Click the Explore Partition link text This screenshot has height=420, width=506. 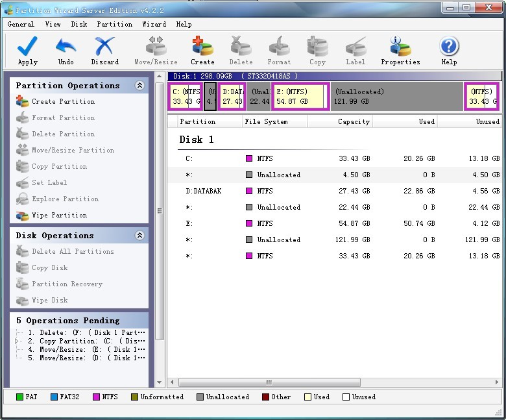click(x=65, y=199)
